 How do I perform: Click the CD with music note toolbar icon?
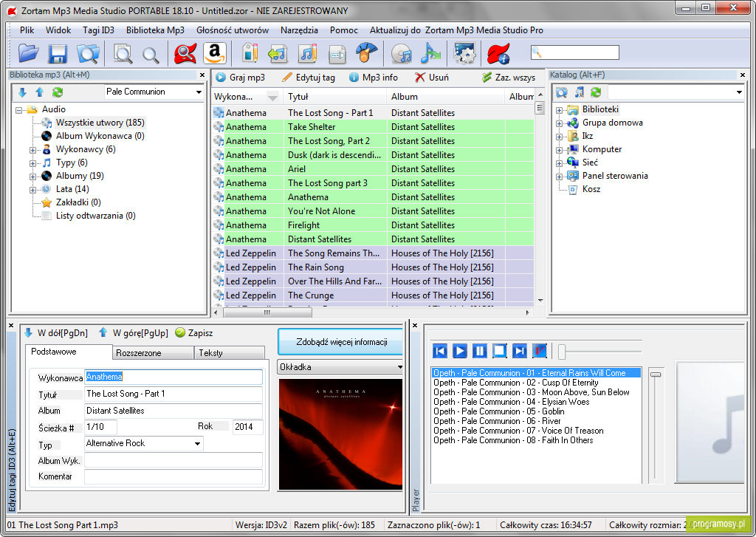click(401, 53)
